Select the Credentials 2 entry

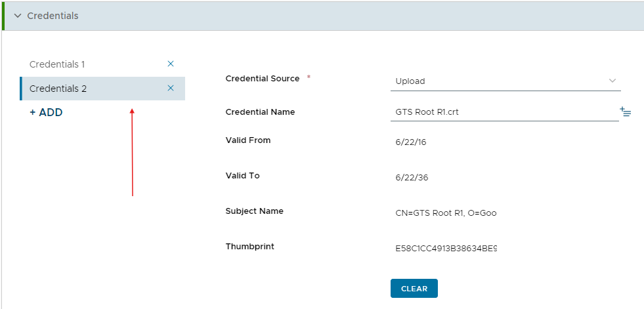point(58,89)
